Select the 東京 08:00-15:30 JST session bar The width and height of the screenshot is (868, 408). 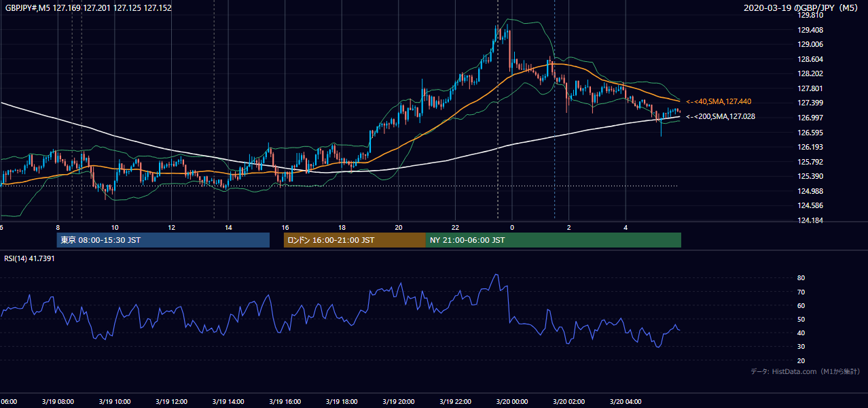click(x=163, y=240)
